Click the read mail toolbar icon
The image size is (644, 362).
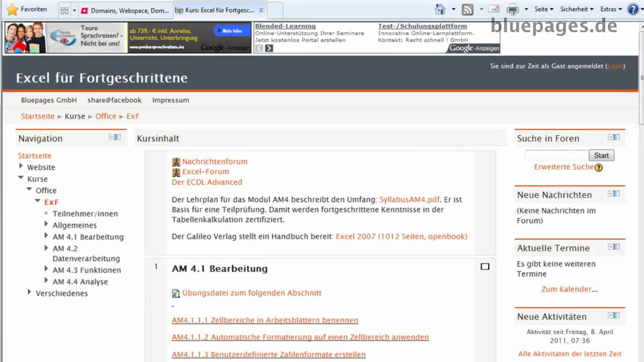click(494, 9)
